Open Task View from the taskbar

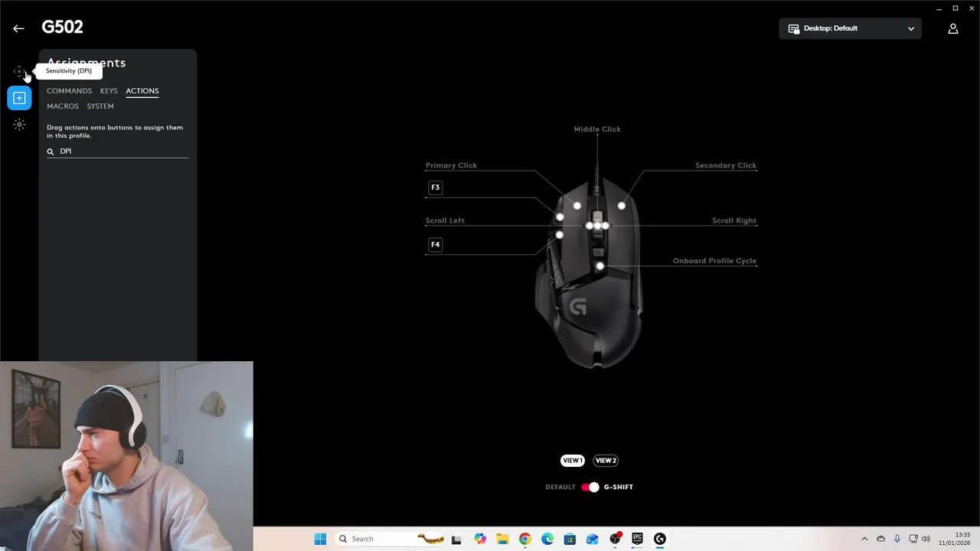tap(457, 539)
